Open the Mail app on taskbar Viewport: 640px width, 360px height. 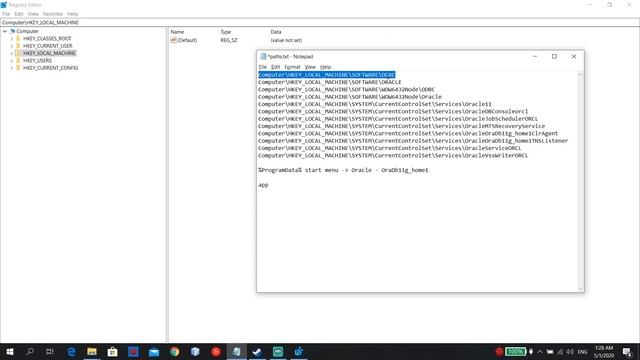pos(154,352)
